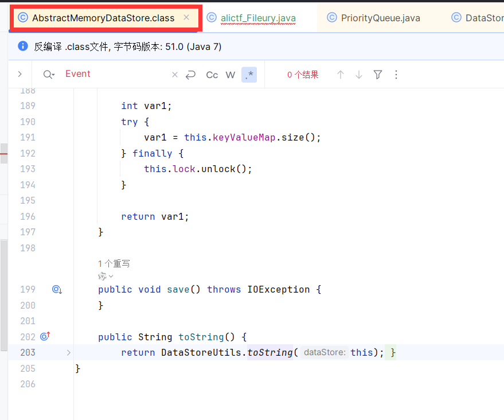The height and width of the screenshot is (420, 504).
Task: Switch to the alictf_Fileury.java tab
Action: point(257,18)
